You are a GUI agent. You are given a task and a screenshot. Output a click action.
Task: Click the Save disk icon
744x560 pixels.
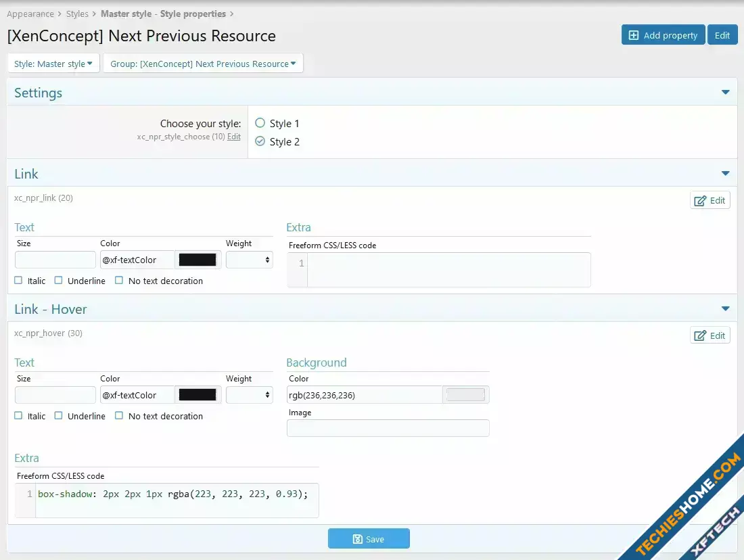tap(358, 539)
